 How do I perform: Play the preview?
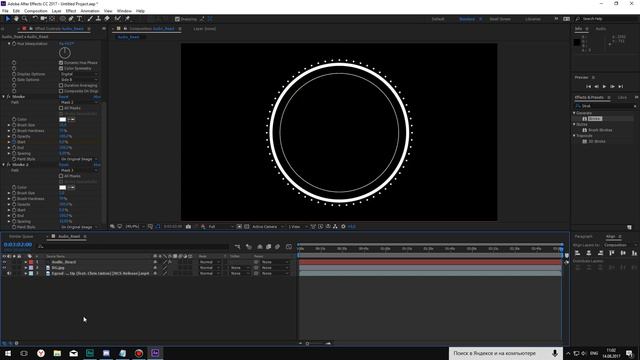(604, 87)
